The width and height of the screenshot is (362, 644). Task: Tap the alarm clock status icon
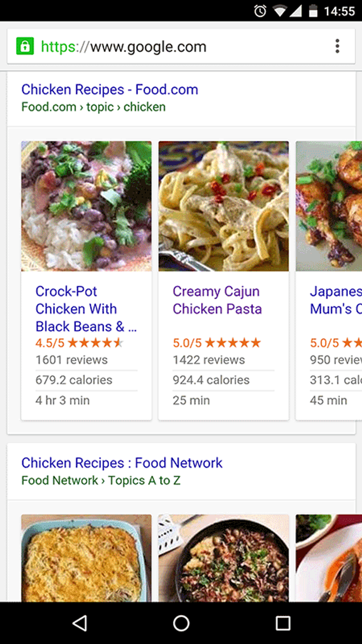pos(260,11)
